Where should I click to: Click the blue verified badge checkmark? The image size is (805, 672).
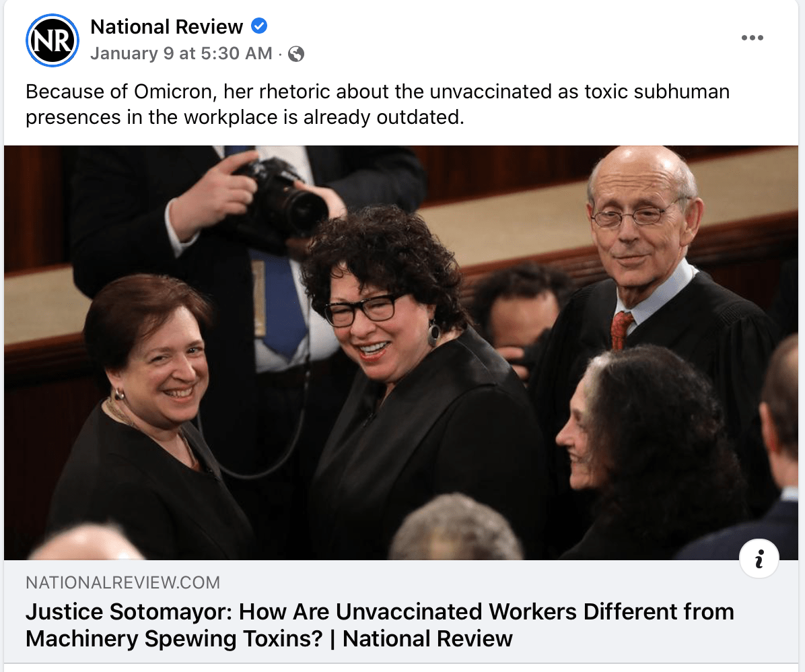tap(258, 26)
